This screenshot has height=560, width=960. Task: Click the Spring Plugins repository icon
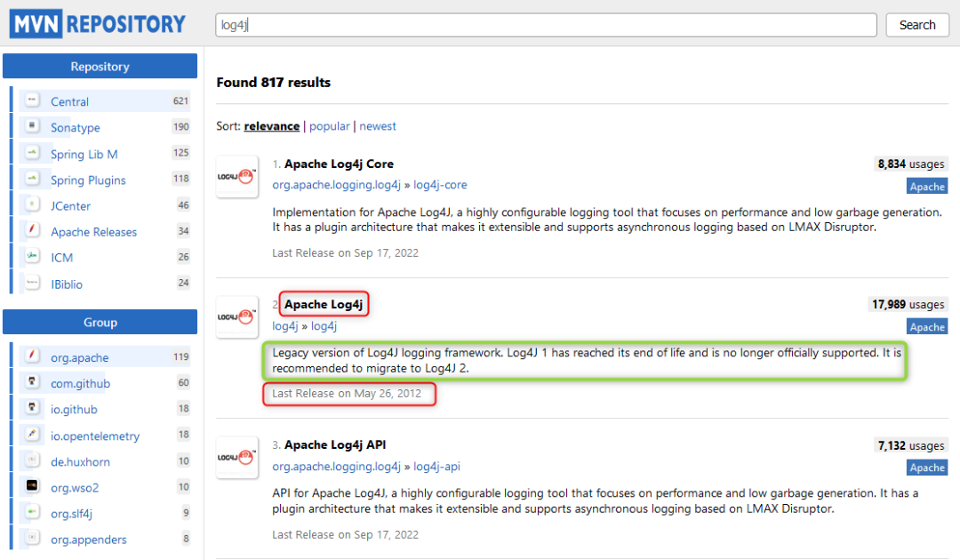[x=33, y=179]
